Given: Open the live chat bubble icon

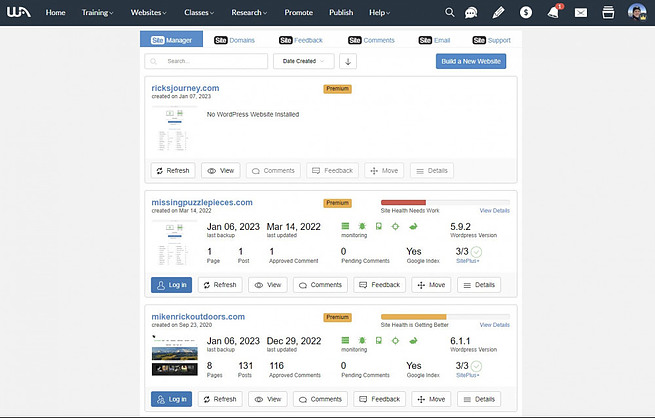Looking at the screenshot, I should 471,13.
